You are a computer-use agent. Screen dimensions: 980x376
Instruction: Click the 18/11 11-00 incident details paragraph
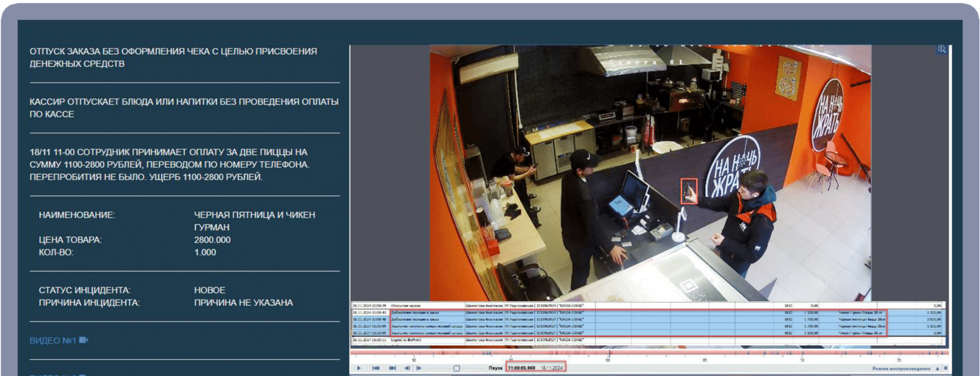169,164
